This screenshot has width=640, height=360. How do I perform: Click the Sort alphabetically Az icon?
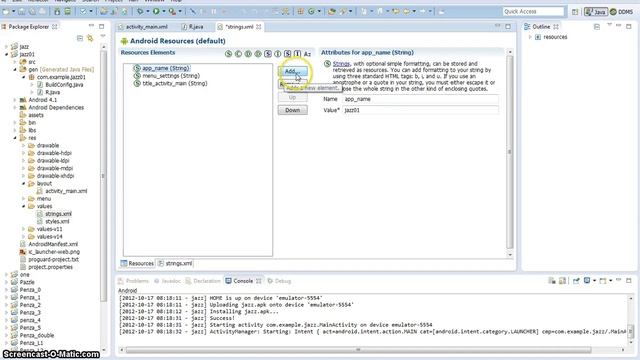[x=307, y=53]
